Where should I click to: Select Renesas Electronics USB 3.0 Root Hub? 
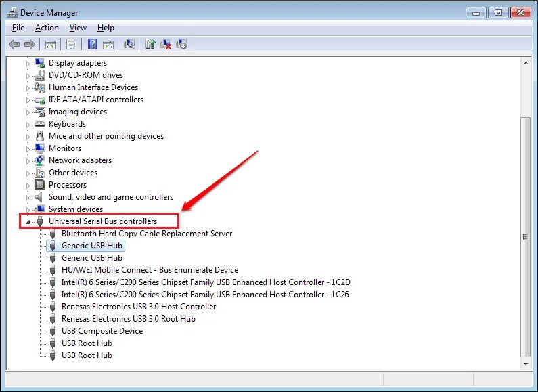pos(129,319)
